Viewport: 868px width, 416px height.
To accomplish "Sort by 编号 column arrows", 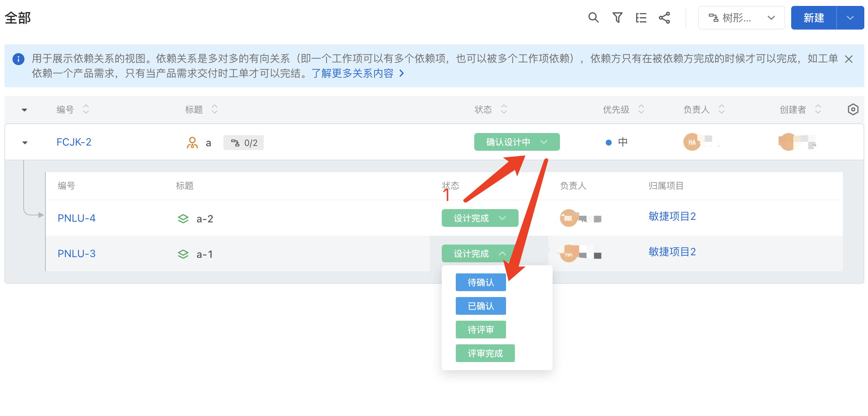I will (86, 109).
